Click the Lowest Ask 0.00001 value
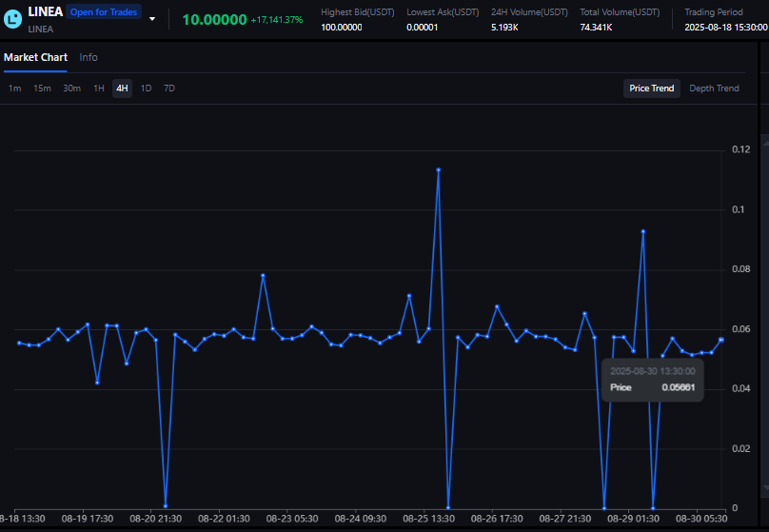This screenshot has height=532, width=769. 422,28
